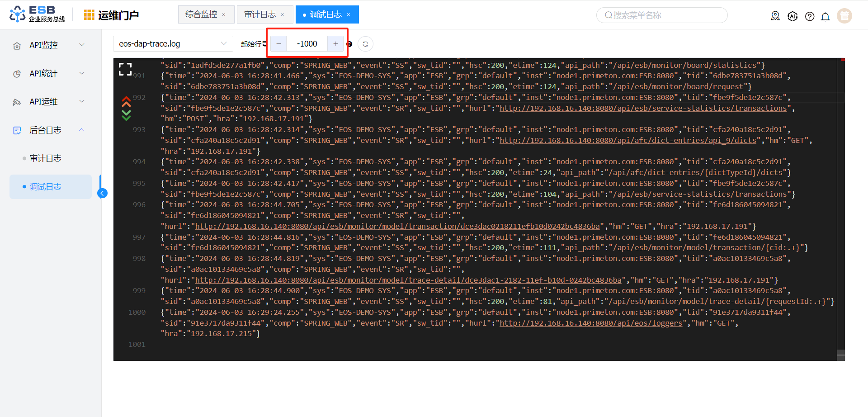The width and height of the screenshot is (868, 417).
Task: Toggle fullscreen for the log viewer
Action: click(125, 69)
